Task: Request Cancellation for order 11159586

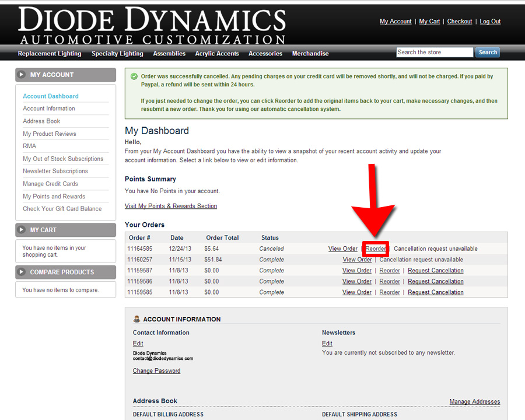Action: (436, 281)
